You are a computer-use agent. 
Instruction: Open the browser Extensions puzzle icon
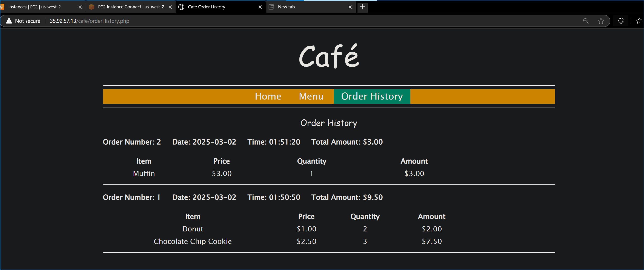pyautogui.click(x=621, y=21)
